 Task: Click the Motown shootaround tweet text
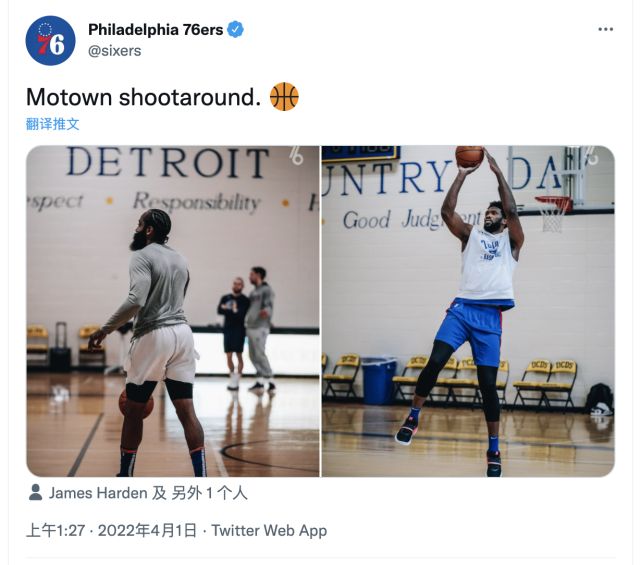click(143, 97)
